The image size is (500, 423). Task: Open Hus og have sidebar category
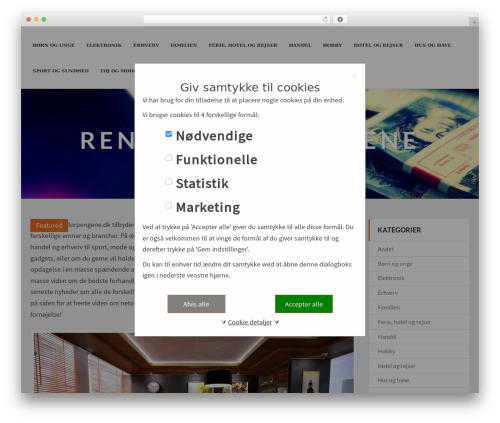(x=393, y=380)
